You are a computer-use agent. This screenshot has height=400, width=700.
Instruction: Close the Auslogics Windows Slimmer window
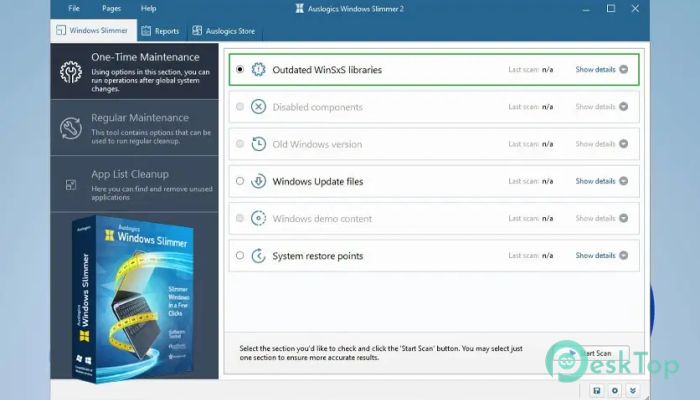tap(635, 8)
